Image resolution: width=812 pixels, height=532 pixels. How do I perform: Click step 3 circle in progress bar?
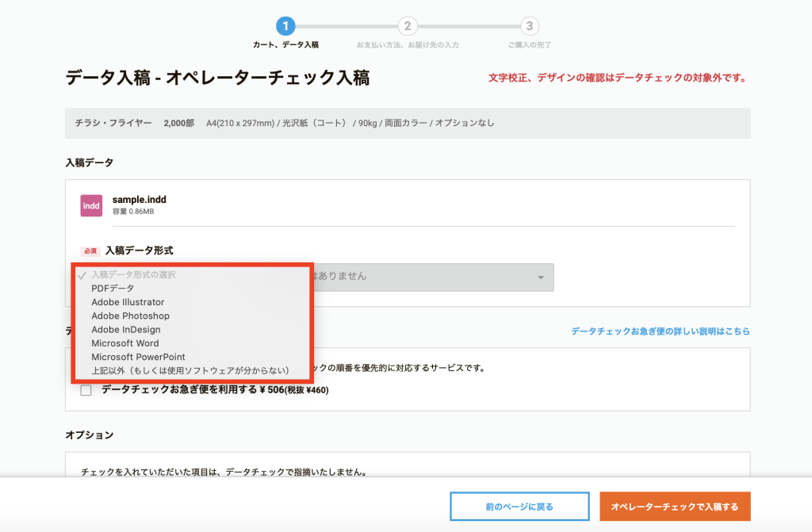[x=530, y=26]
